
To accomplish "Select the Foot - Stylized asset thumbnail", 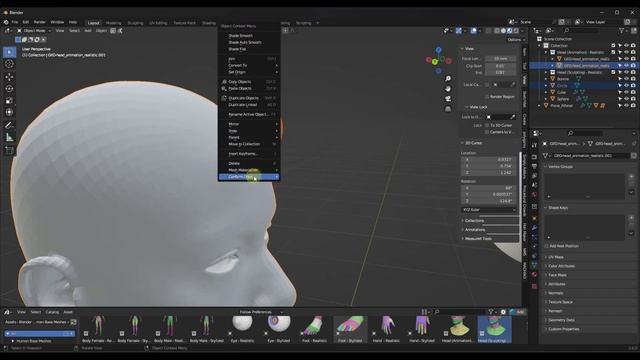I will (350, 329).
